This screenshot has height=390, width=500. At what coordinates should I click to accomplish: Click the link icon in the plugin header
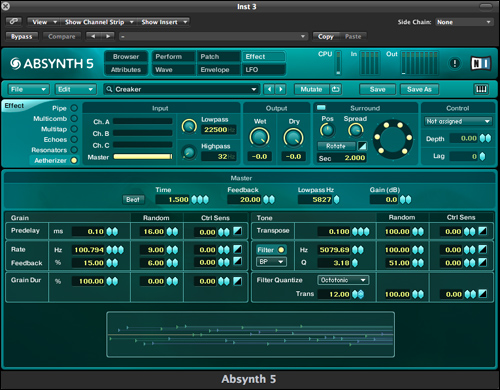pos(14,22)
